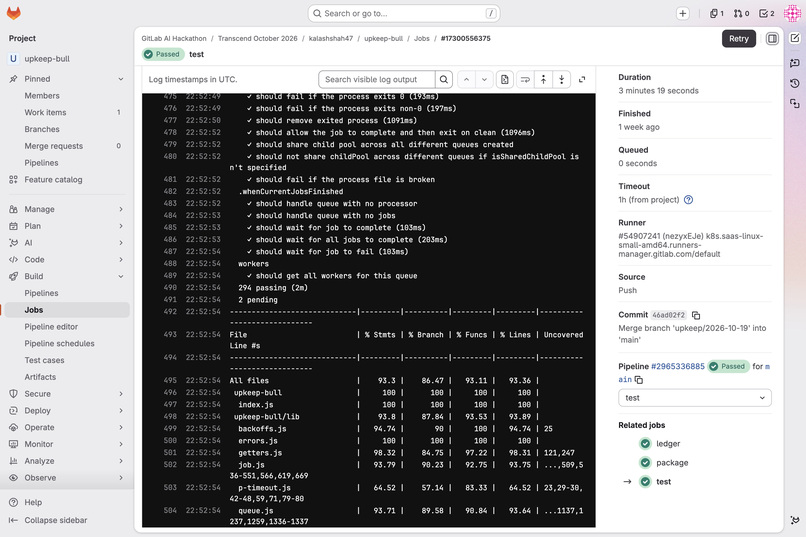806x537 pixels.
Task: Open the GitLab logo home link
Action: [14, 13]
